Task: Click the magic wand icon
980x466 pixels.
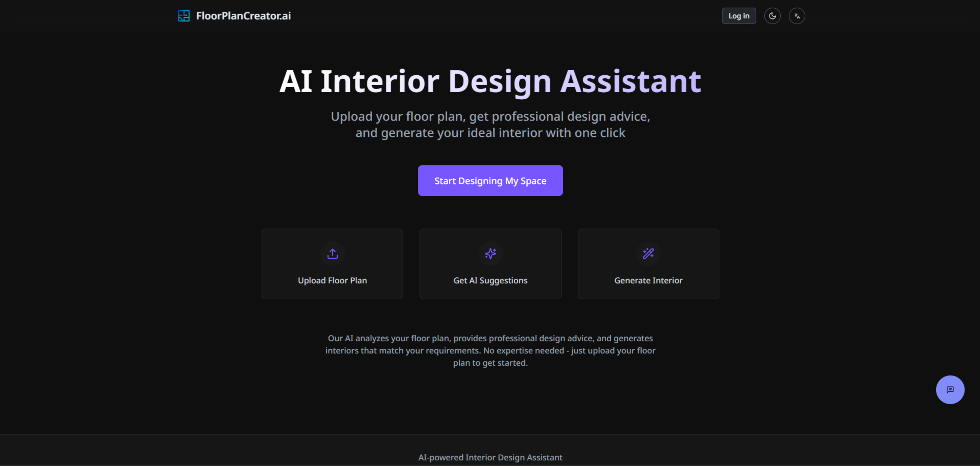Action: point(648,253)
